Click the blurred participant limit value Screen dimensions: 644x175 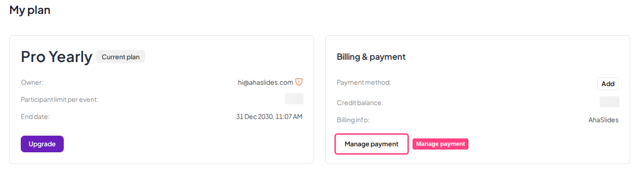coord(294,99)
